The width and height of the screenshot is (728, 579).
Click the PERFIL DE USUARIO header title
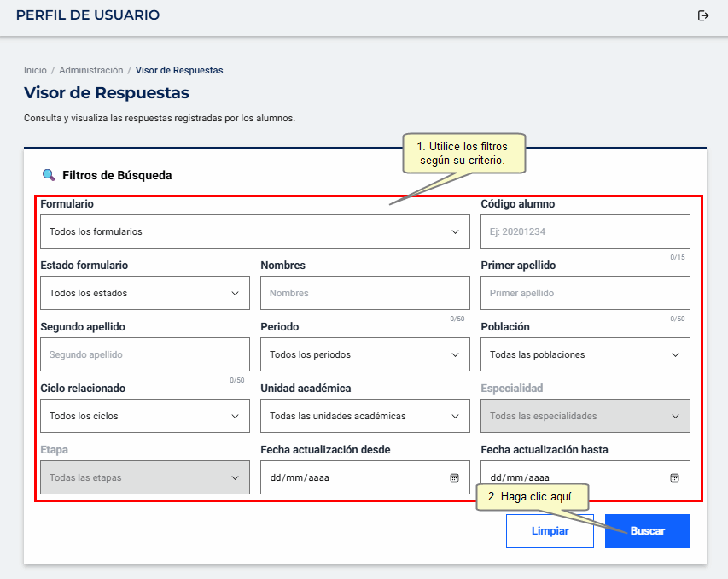click(88, 15)
